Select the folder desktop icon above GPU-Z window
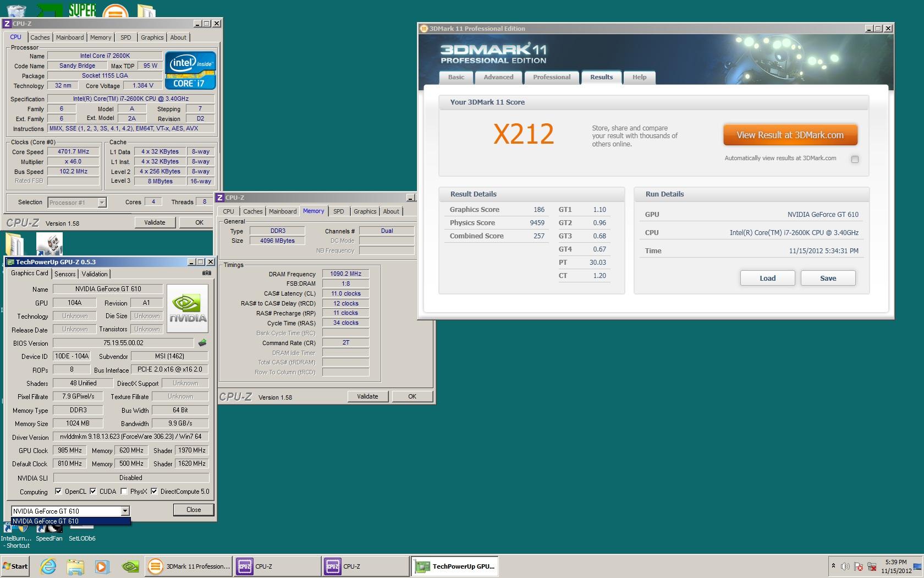Image resolution: width=924 pixels, height=578 pixels. point(14,244)
